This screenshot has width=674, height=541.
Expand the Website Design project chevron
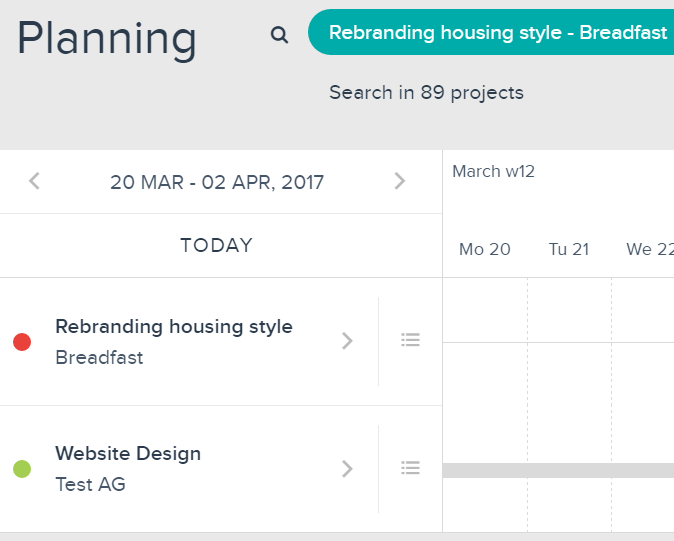pos(347,468)
